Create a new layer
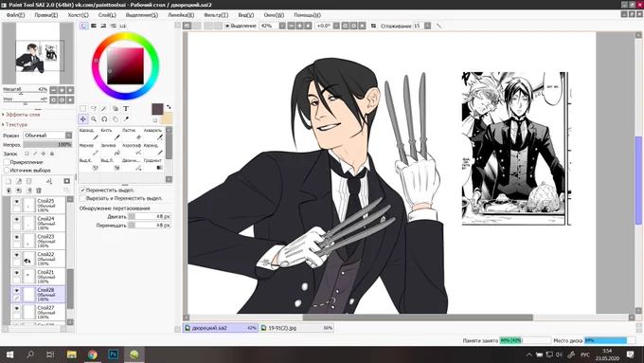 (x=9, y=181)
